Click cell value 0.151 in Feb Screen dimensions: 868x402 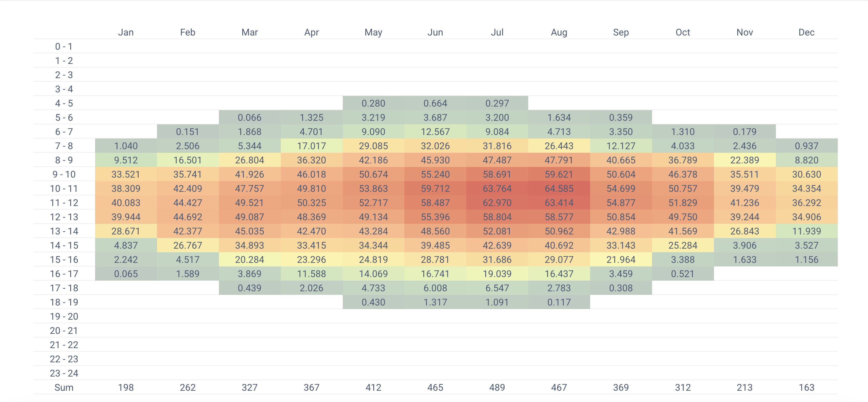click(188, 132)
